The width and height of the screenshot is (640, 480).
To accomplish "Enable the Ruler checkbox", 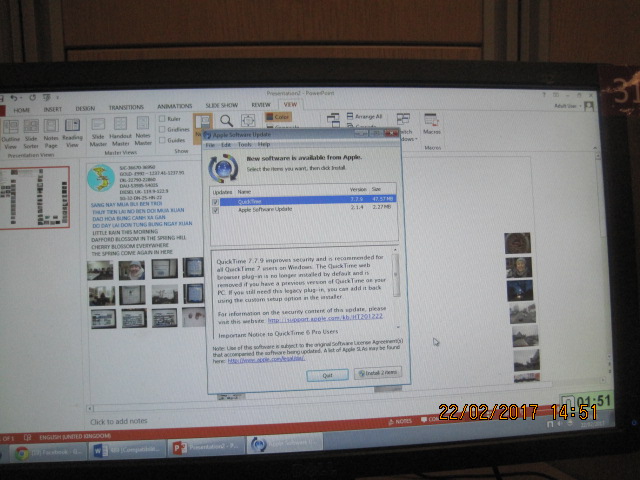I will tap(162, 119).
